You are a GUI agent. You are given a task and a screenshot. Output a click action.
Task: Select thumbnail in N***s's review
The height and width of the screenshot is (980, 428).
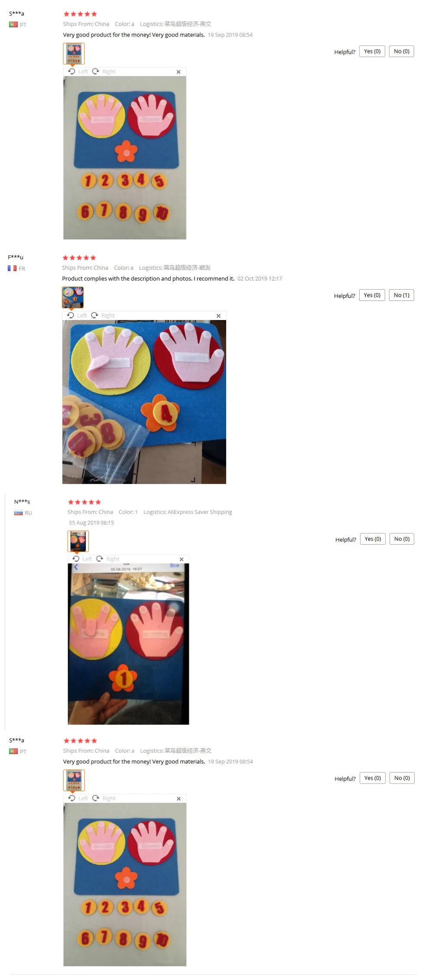pos(78,541)
